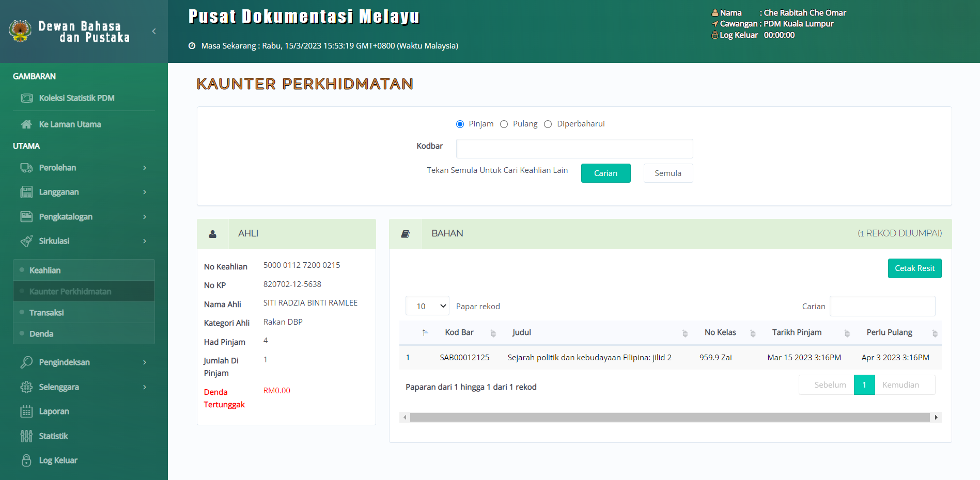The height and width of the screenshot is (480, 980).
Task: Choose the Diperbaharui radio option
Action: coord(548,124)
